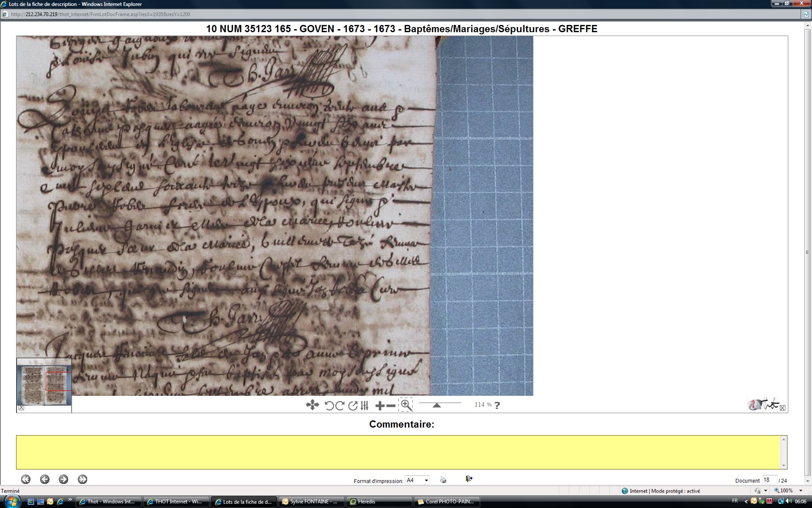Open the Format d'impression A4 dropdown

417,480
